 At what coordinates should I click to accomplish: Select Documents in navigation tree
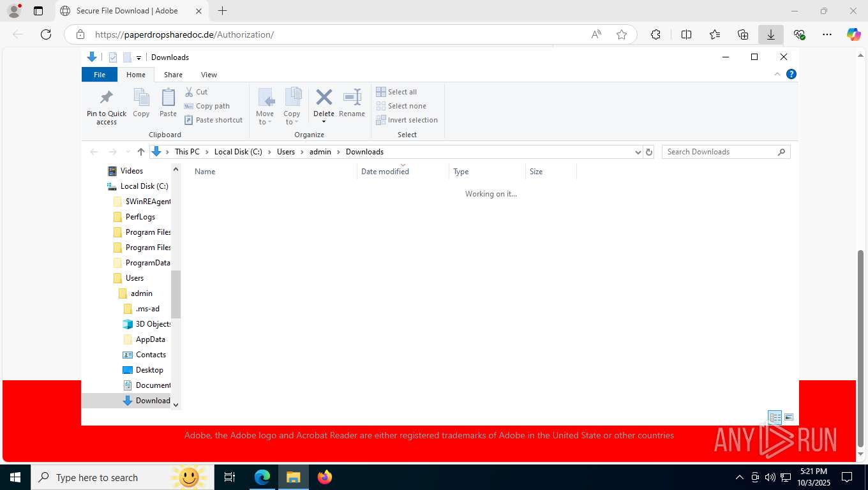coord(153,385)
